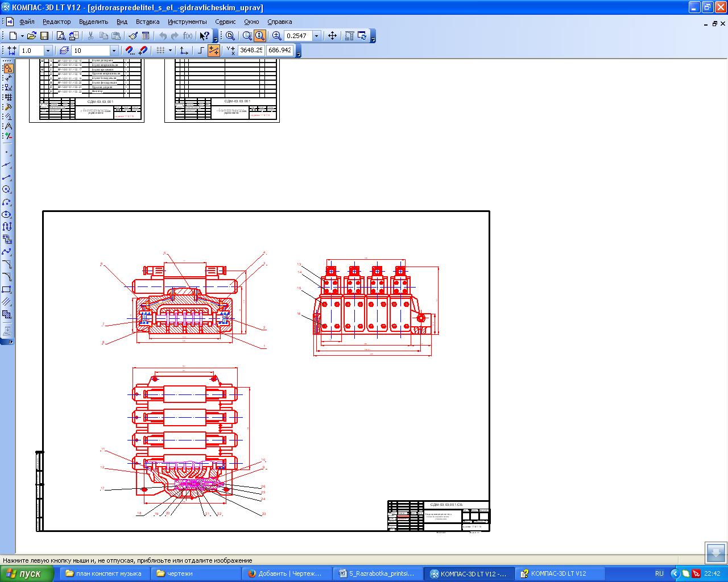Screen dimensions: 728x582
Task: Click the X coordinate field 3648.25
Action: 251,50
